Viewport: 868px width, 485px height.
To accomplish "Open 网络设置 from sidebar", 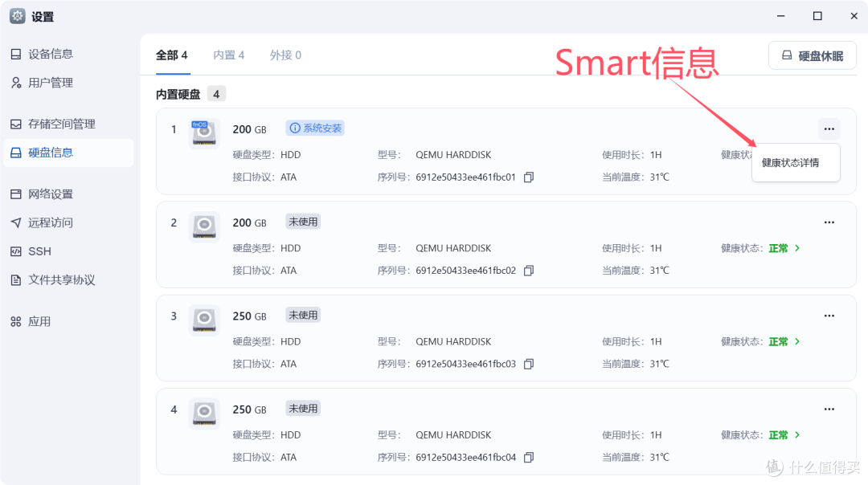I will click(51, 194).
